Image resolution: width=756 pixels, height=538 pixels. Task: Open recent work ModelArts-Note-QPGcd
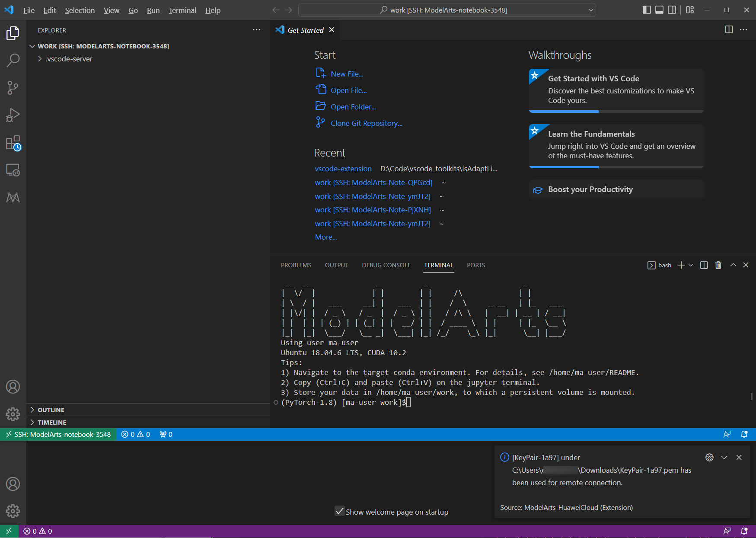[373, 183]
